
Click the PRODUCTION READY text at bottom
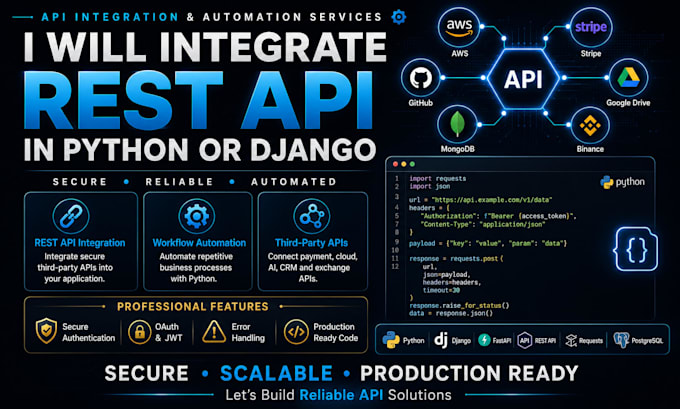(469, 373)
